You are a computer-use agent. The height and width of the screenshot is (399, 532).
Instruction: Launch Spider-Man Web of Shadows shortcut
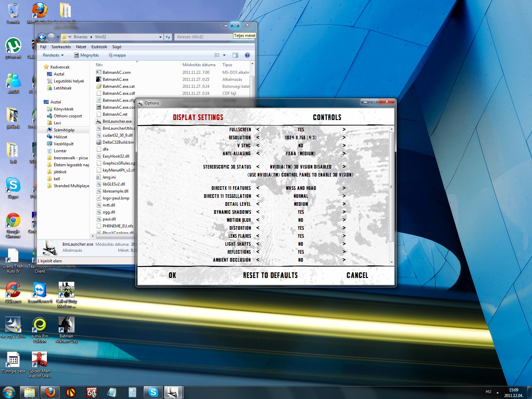click(40, 365)
